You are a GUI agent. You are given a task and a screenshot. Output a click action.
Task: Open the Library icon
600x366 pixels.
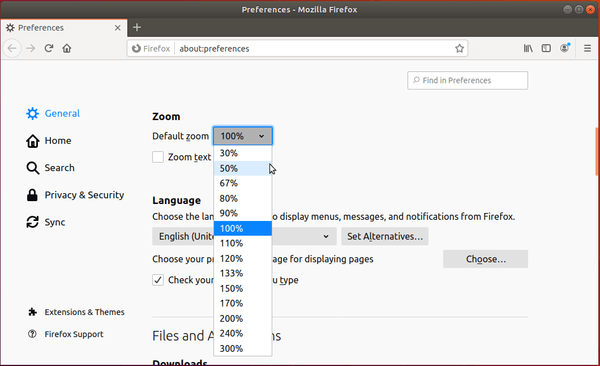(528, 48)
